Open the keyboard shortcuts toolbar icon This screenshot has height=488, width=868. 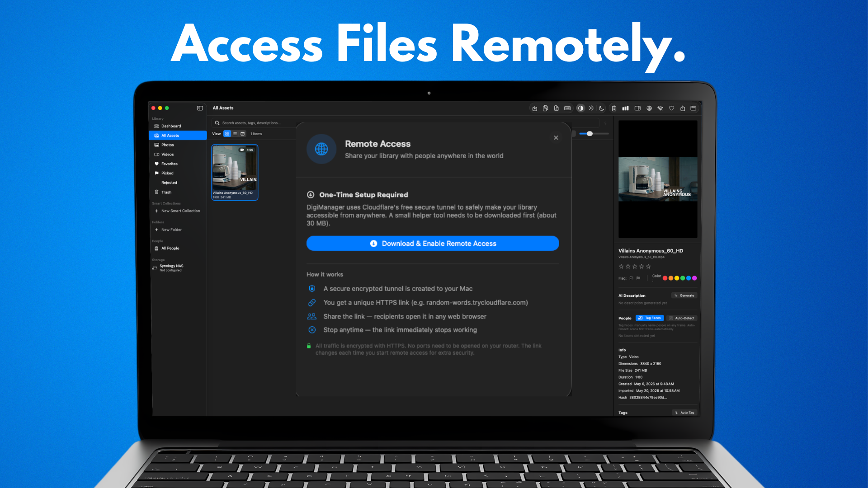pos(567,108)
